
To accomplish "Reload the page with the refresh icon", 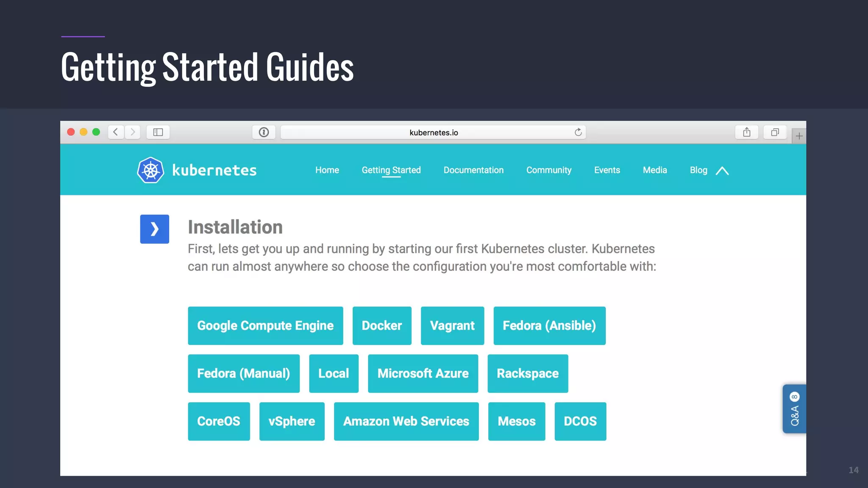I will (578, 132).
